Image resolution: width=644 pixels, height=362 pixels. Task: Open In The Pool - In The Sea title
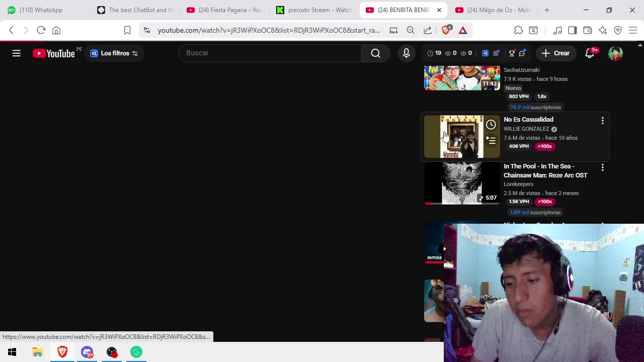[545, 171]
